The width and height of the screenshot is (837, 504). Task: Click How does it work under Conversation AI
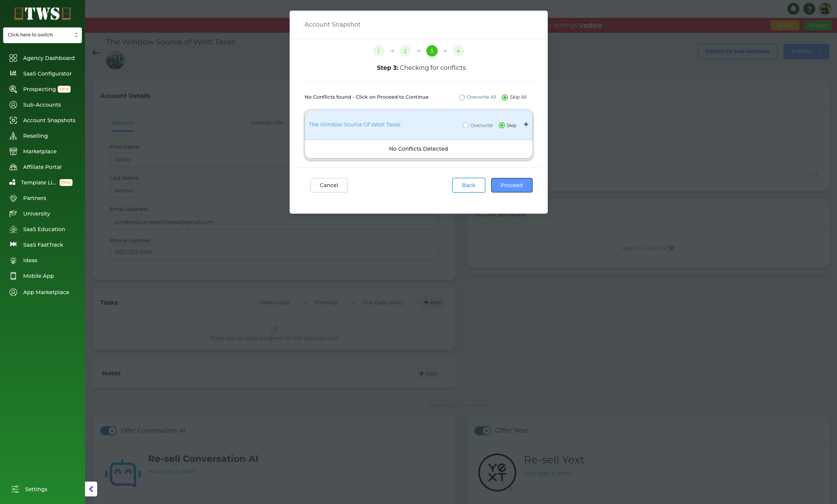172,471
